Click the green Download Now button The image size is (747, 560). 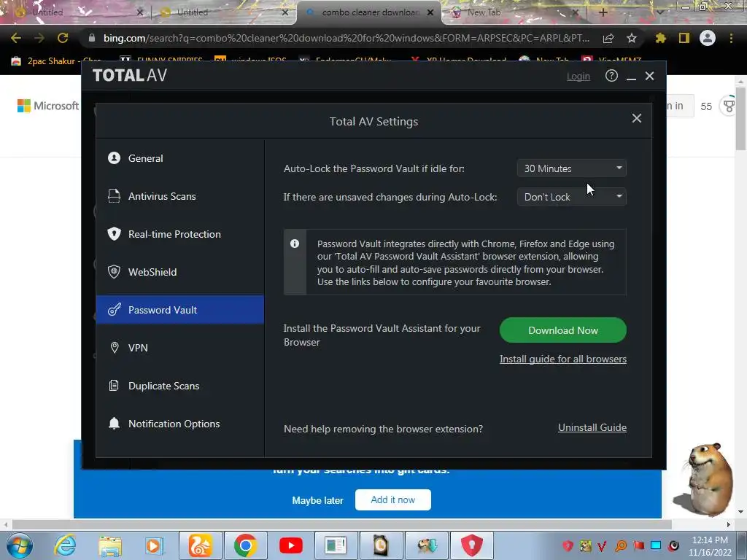[x=562, y=330]
